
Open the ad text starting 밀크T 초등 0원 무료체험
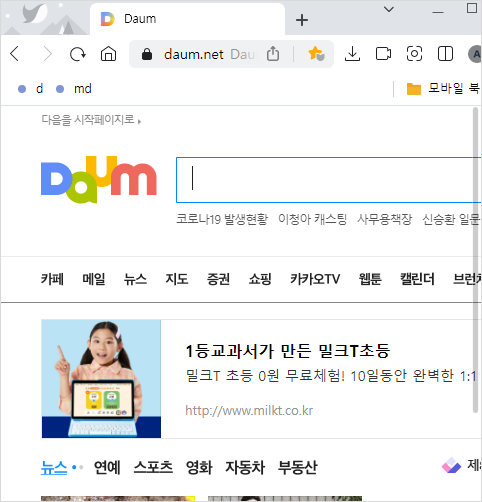pos(331,376)
